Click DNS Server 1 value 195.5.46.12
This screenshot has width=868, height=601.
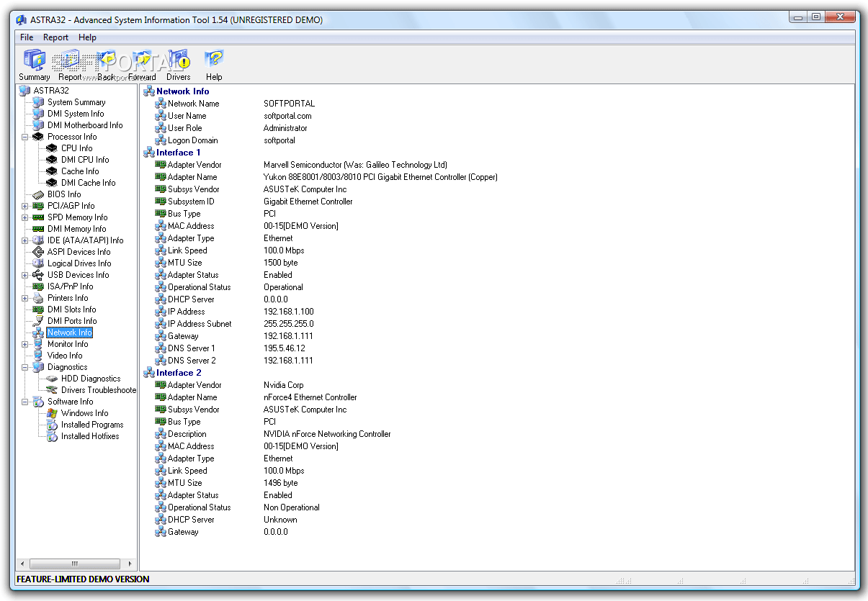[285, 348]
